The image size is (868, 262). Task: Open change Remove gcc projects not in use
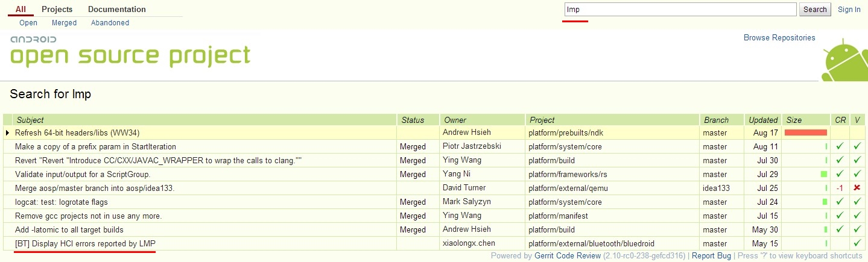pyautogui.click(x=89, y=216)
